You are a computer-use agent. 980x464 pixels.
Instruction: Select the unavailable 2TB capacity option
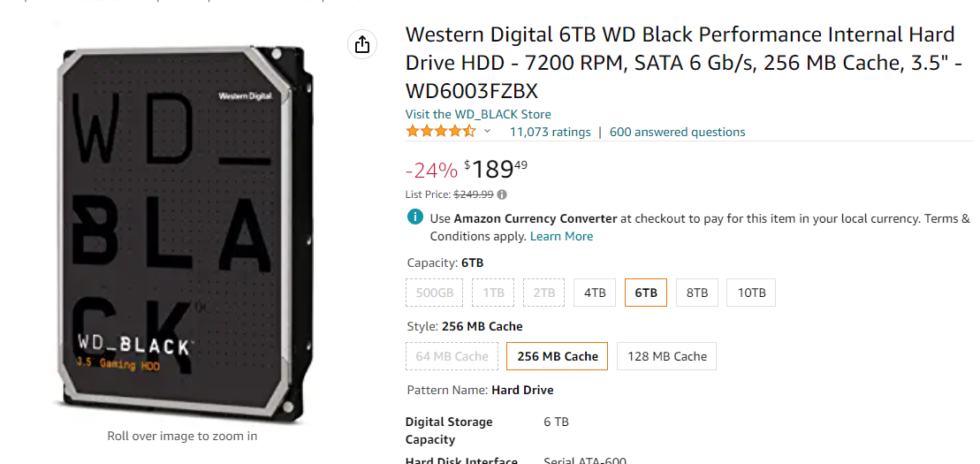coord(543,293)
